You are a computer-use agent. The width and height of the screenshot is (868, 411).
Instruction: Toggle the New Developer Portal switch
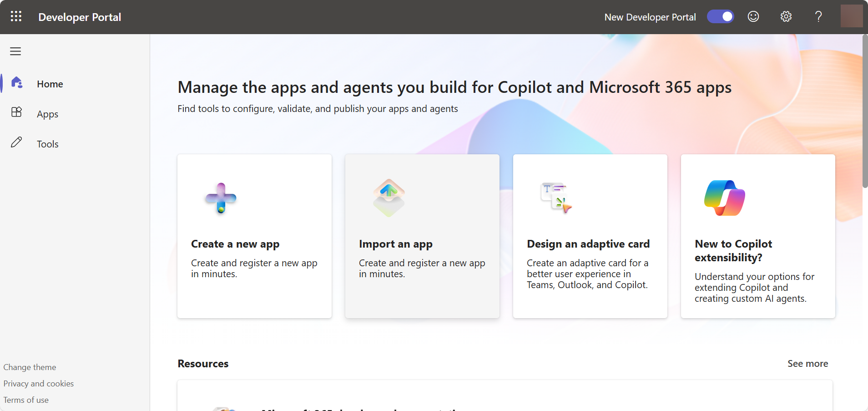click(720, 17)
